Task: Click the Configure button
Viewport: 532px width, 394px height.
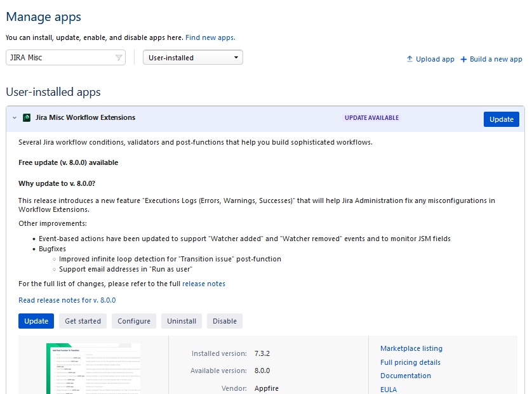Action: point(134,321)
